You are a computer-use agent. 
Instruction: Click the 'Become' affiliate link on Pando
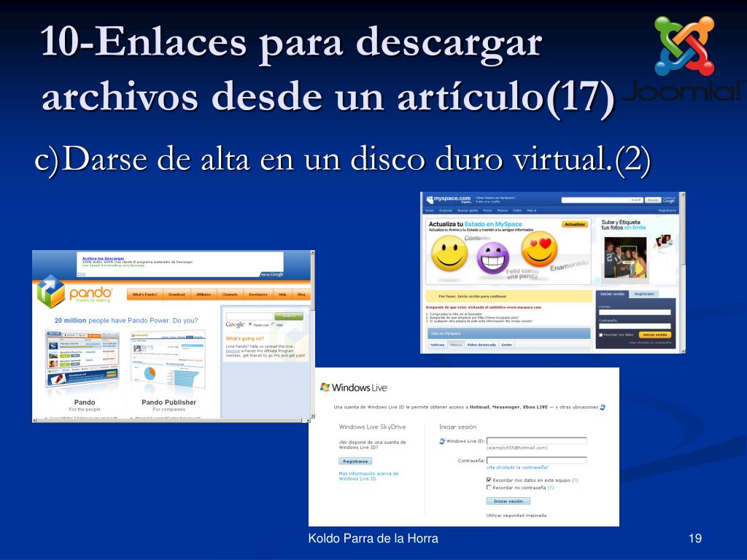click(x=233, y=351)
